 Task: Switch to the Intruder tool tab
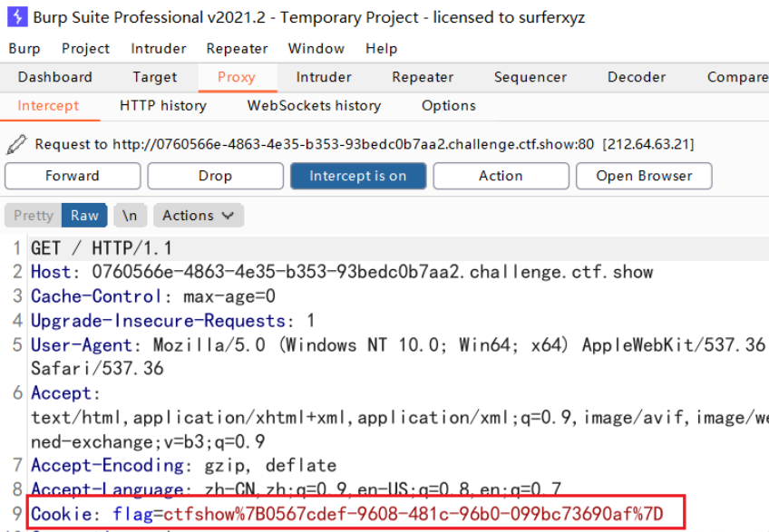pyautogui.click(x=324, y=77)
